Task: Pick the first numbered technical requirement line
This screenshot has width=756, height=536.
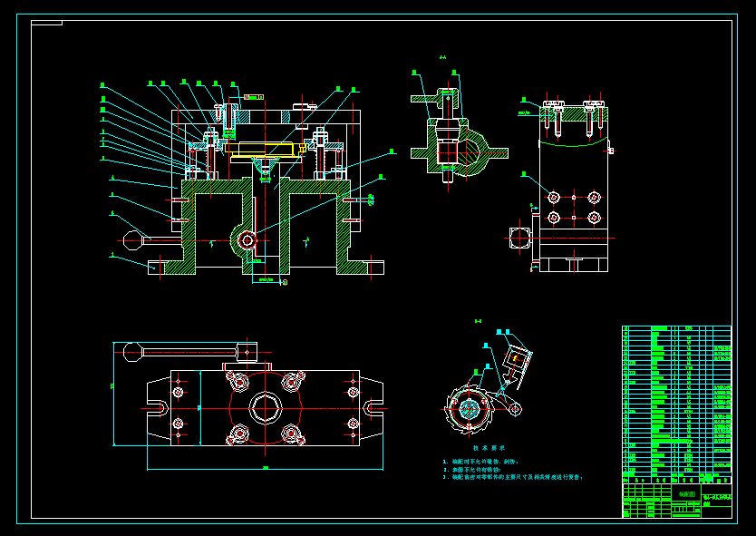Action: [480, 462]
